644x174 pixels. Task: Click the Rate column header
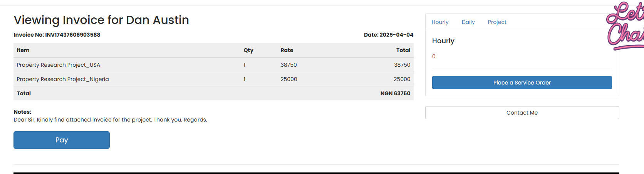click(x=287, y=50)
